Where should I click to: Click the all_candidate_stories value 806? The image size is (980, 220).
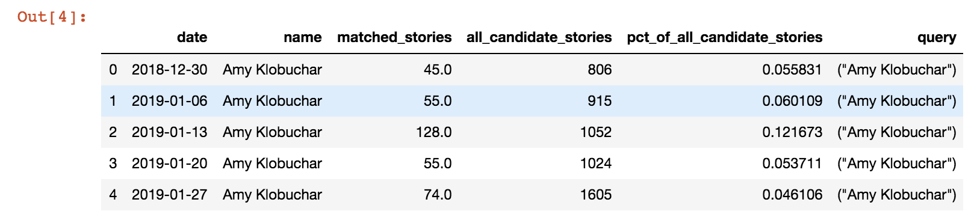point(600,70)
